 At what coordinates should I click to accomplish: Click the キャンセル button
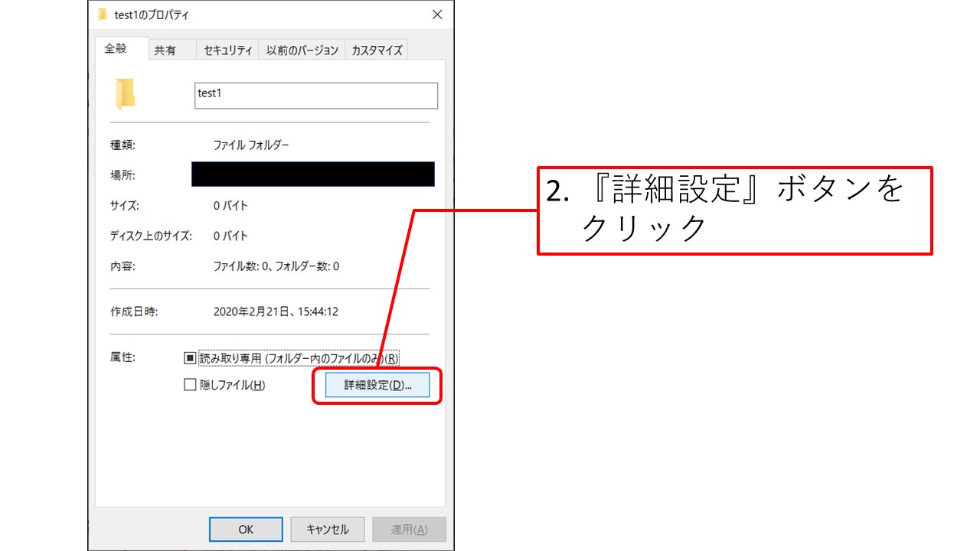pyautogui.click(x=328, y=529)
